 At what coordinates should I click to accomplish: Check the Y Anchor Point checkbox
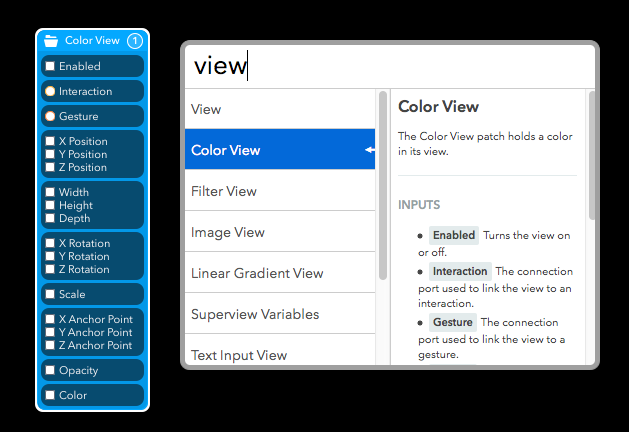50,332
